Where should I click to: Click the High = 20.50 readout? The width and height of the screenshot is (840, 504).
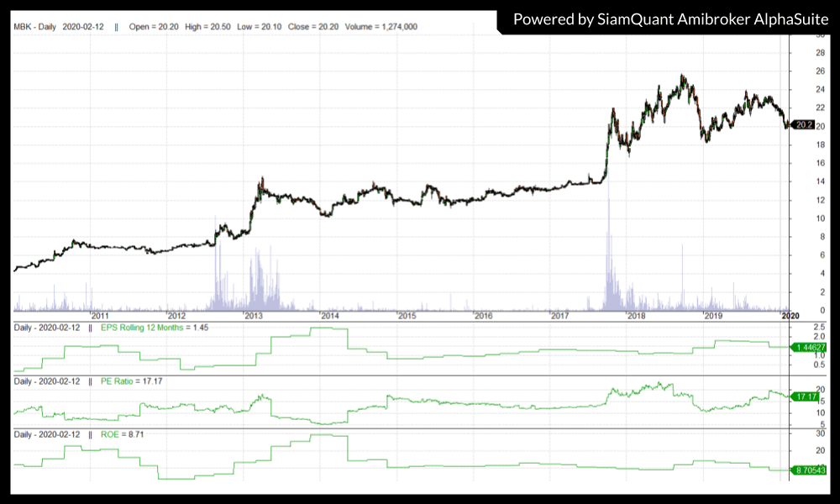(x=205, y=27)
